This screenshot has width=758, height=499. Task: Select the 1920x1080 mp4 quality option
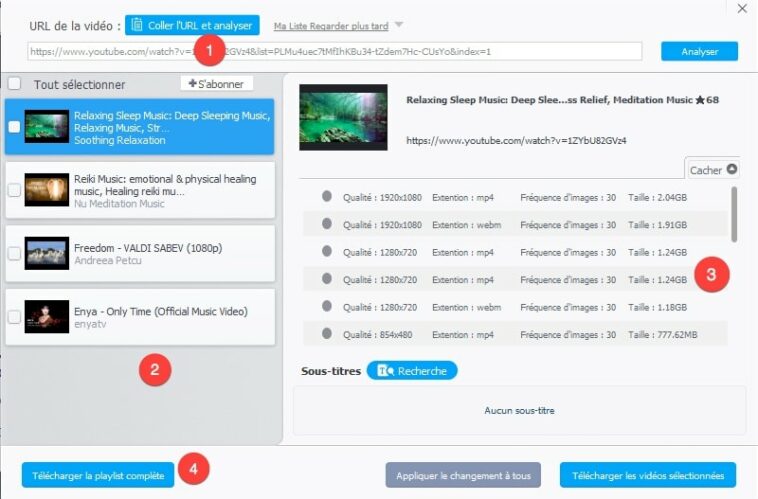(x=327, y=197)
